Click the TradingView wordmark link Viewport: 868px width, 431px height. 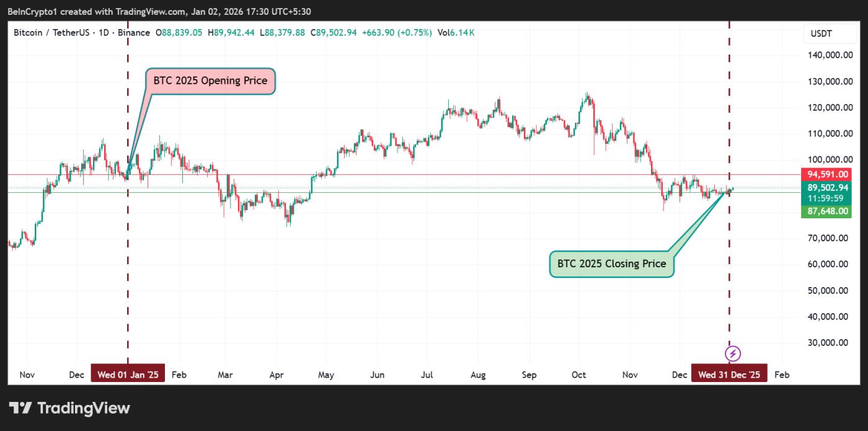[84, 408]
